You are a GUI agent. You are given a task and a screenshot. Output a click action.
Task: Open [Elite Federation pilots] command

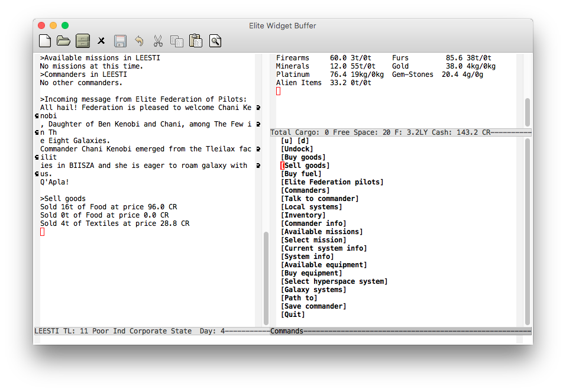coord(332,182)
